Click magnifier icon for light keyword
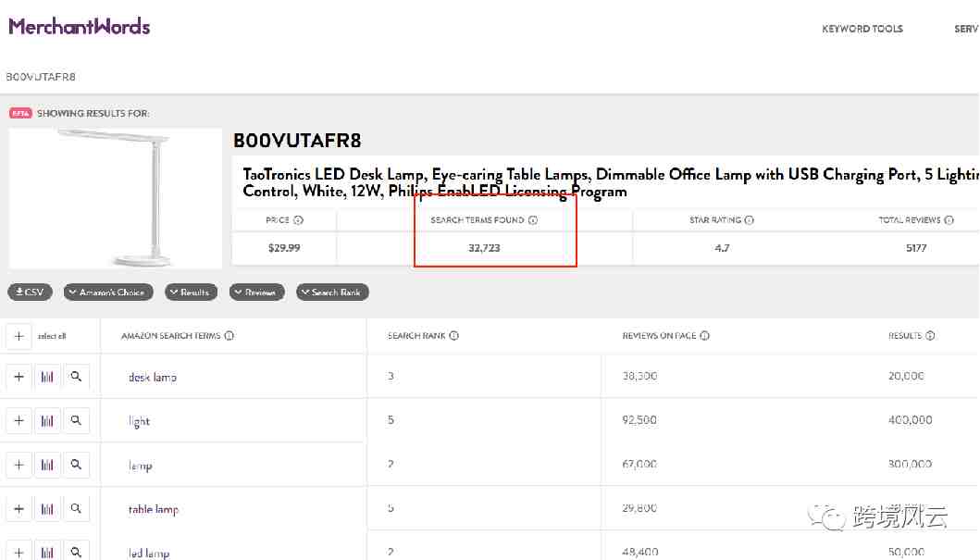 pyautogui.click(x=76, y=420)
